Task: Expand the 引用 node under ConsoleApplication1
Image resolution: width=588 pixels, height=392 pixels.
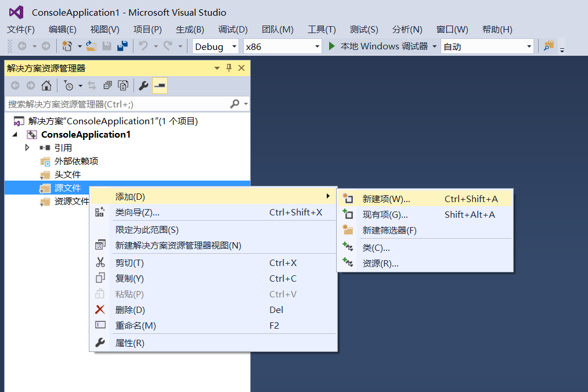Action: click(x=27, y=148)
